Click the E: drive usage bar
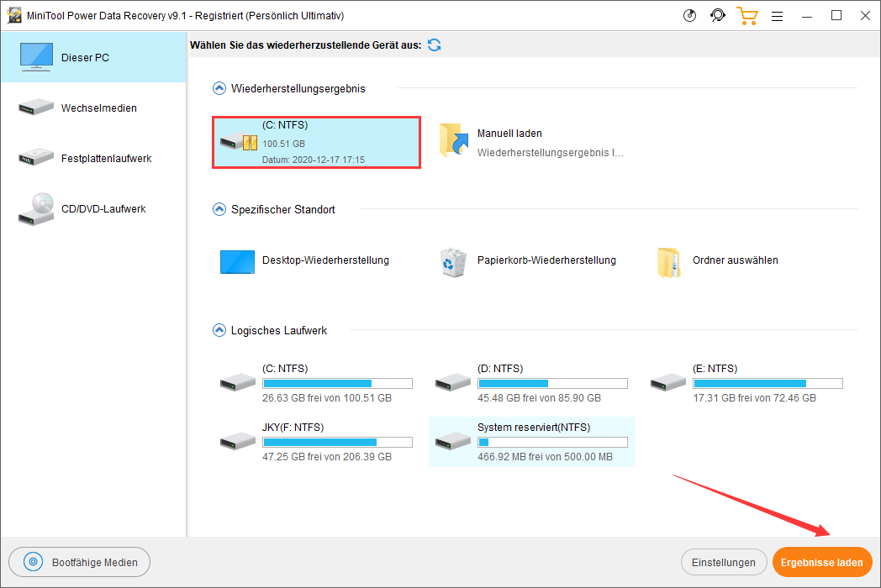This screenshot has height=588, width=881. (768, 384)
